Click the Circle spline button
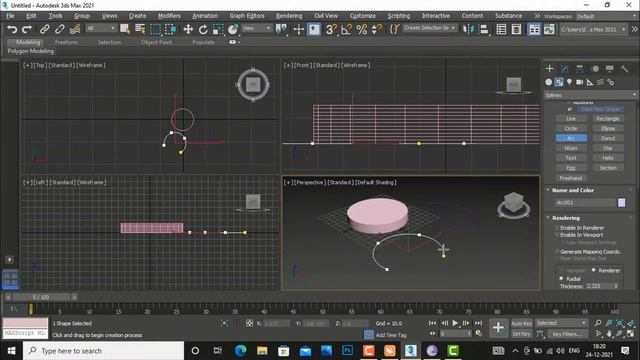Viewport: 640px width, 360px height. (x=571, y=128)
